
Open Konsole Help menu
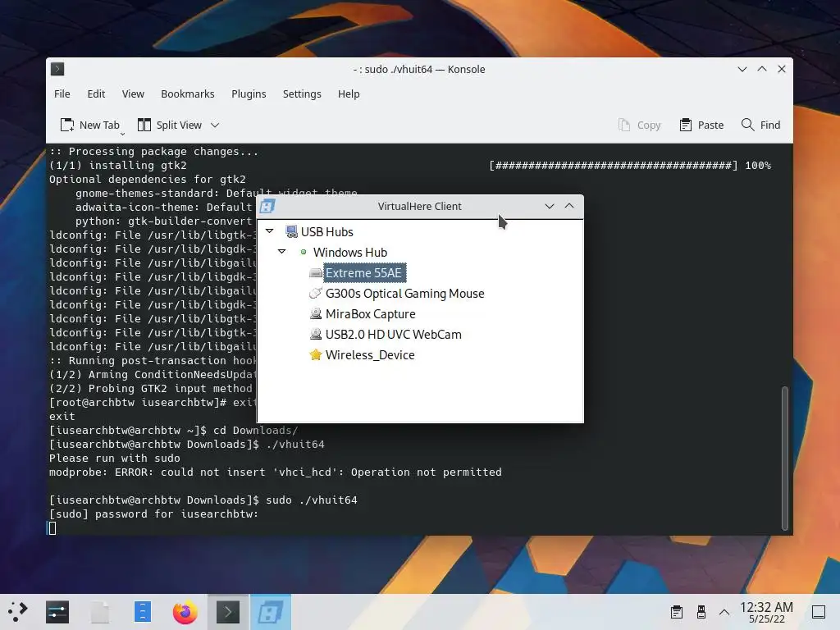pyautogui.click(x=349, y=94)
